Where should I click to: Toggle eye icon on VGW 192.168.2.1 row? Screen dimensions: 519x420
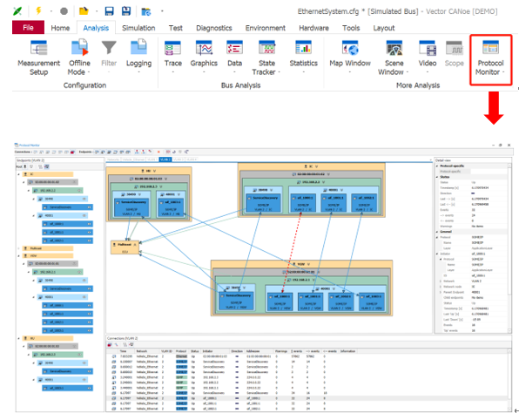click(79, 272)
